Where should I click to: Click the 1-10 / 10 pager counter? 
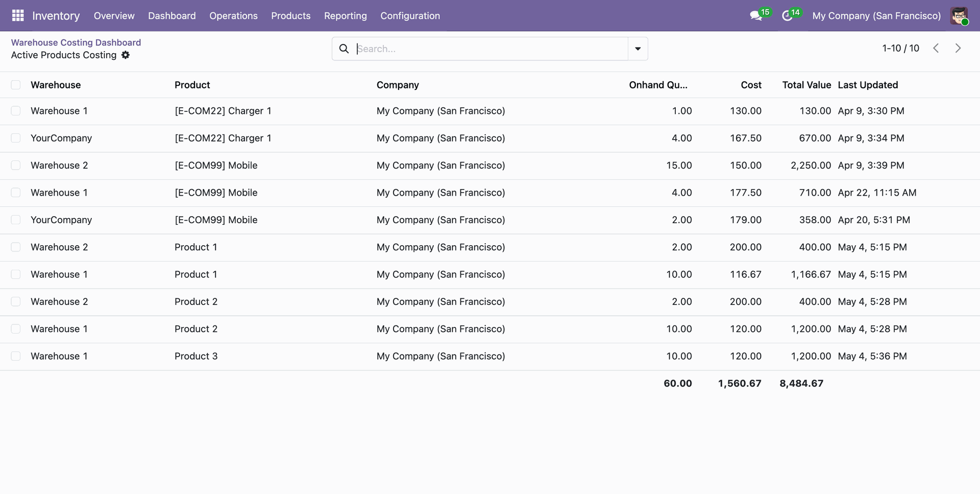[900, 48]
